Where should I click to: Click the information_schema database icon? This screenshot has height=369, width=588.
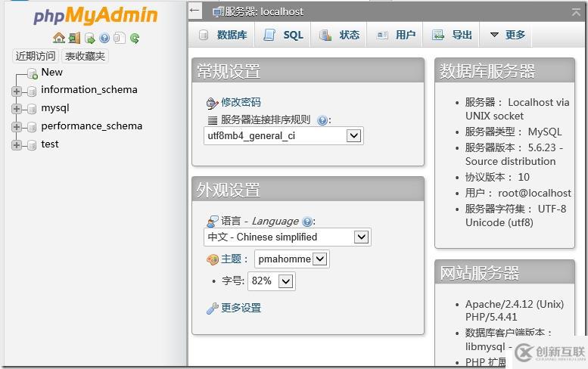pyautogui.click(x=32, y=91)
